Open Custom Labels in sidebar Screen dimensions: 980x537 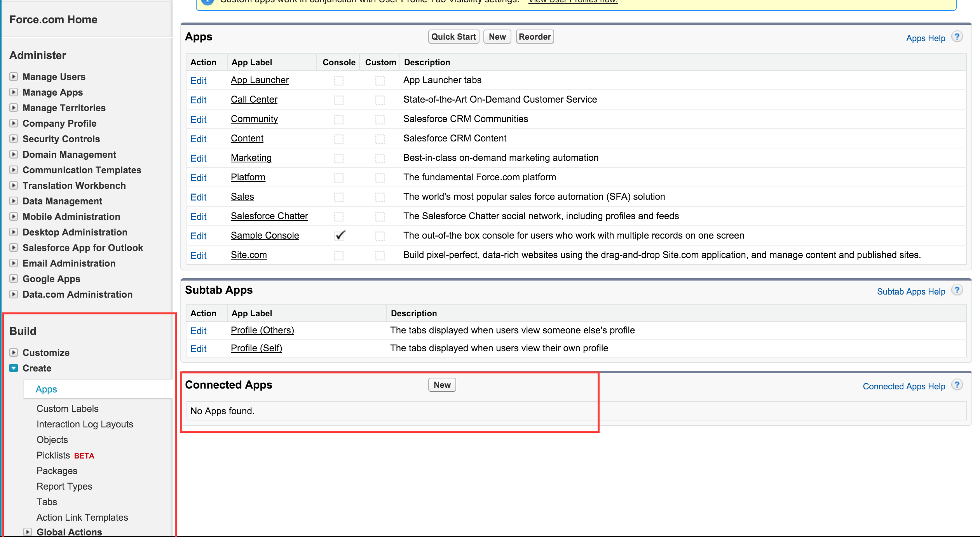[x=67, y=408]
